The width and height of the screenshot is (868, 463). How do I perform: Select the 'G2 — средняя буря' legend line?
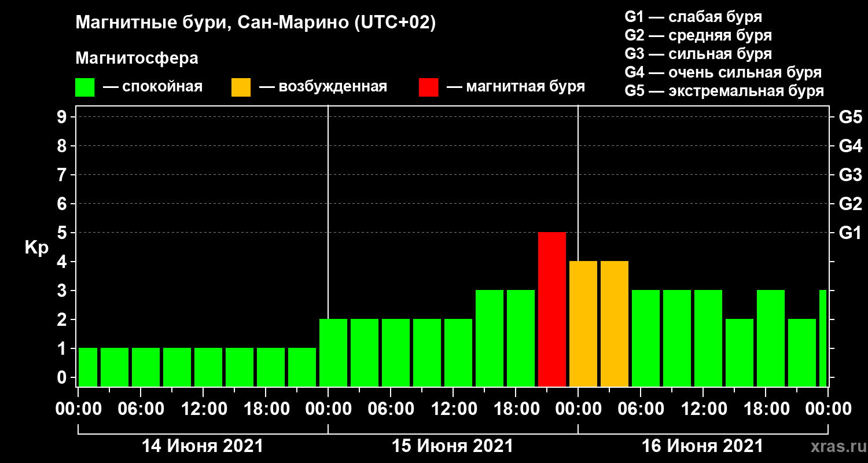[x=698, y=35]
